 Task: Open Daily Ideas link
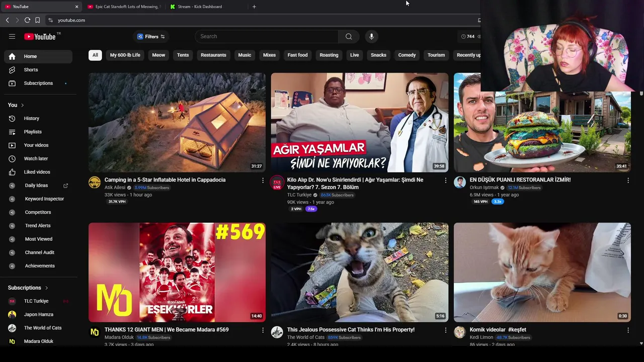coord(38,186)
